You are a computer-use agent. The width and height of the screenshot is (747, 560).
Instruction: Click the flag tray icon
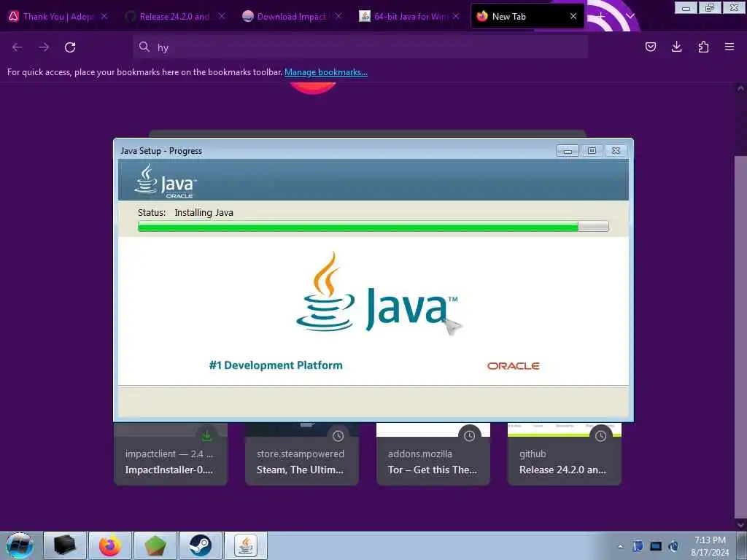[638, 546]
